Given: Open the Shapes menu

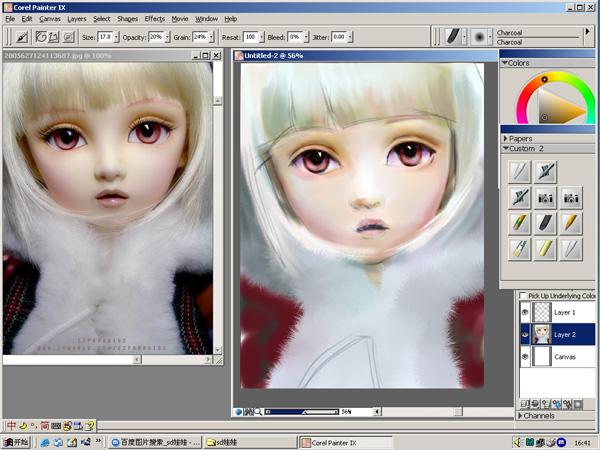Looking at the screenshot, I should [x=127, y=19].
